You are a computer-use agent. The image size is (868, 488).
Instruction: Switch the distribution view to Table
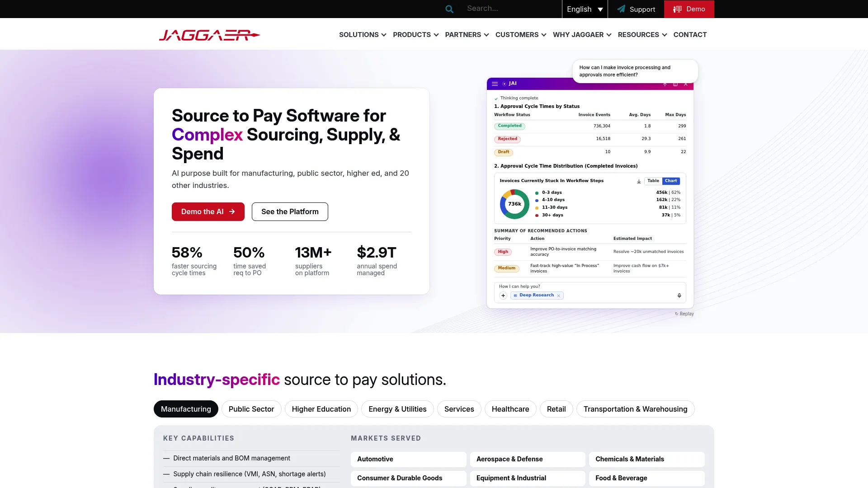(x=653, y=181)
